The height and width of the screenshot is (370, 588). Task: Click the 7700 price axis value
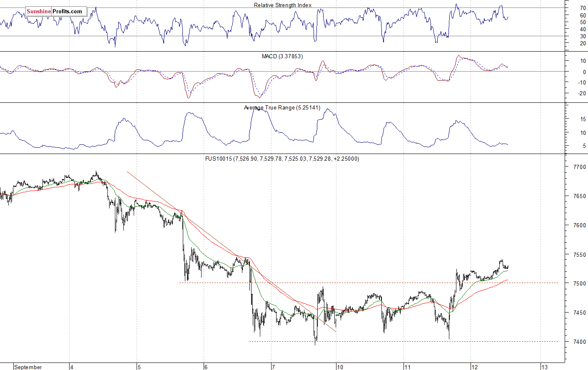(x=580, y=167)
